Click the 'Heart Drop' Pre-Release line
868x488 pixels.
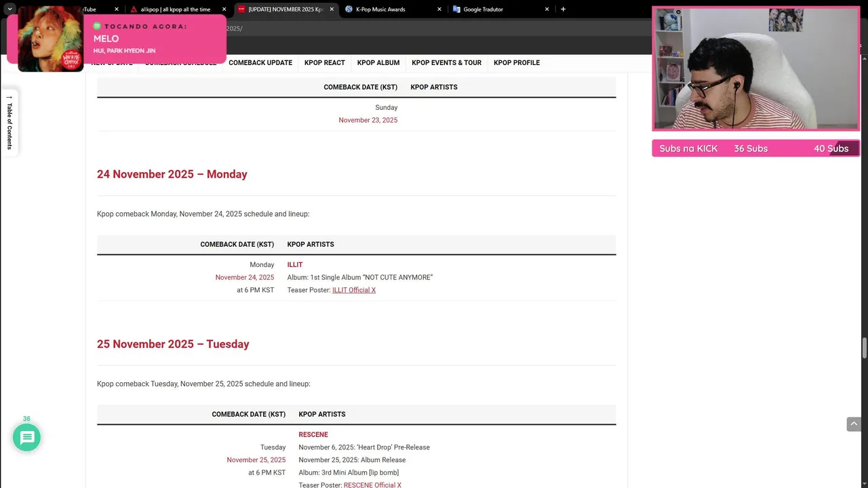(x=364, y=447)
